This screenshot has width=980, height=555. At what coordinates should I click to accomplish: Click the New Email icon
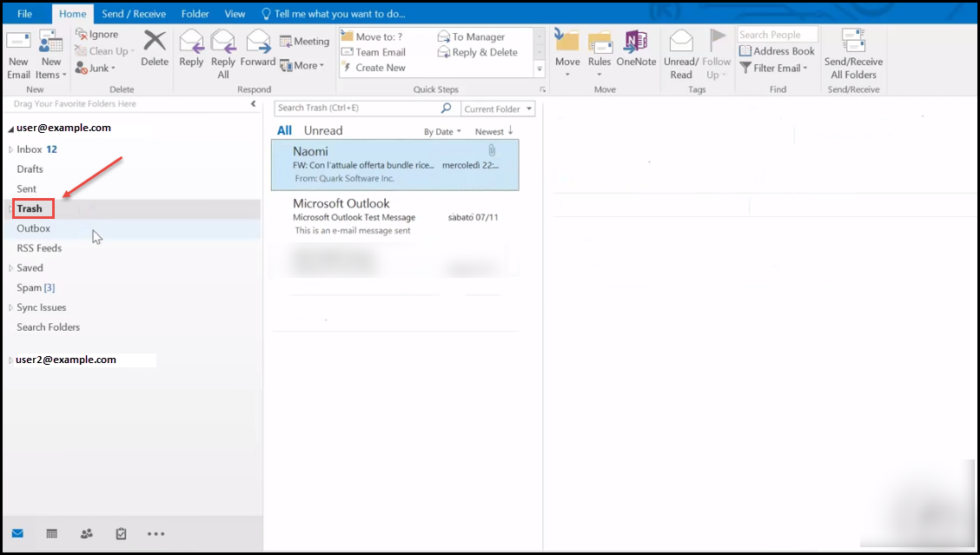coord(18,42)
